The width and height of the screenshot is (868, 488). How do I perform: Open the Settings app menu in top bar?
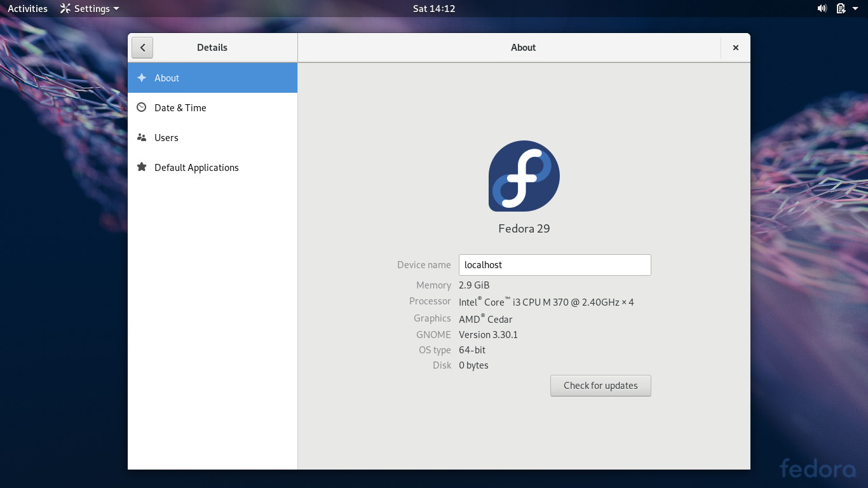90,8
